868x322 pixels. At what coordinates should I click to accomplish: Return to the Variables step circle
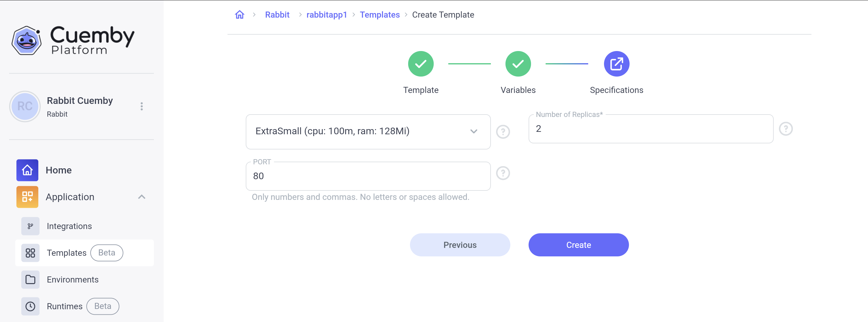(x=518, y=64)
